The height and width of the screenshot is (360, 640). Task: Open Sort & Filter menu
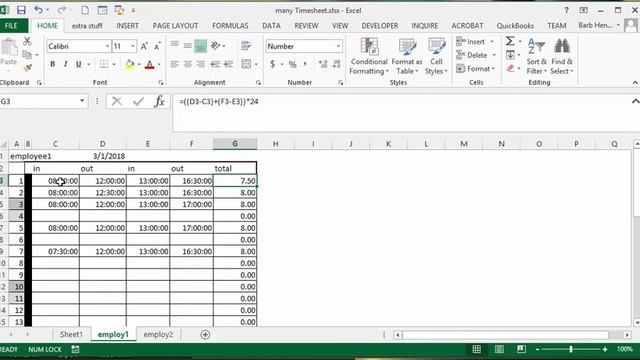pyautogui.click(x=536, y=56)
